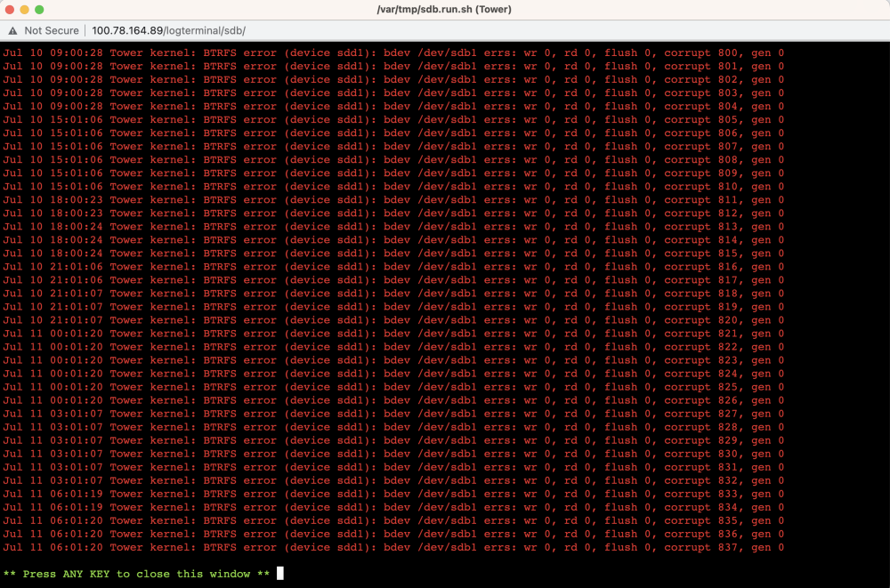Image resolution: width=890 pixels, height=588 pixels.
Task: Click the Not Secure warning icon
Action: [12, 30]
